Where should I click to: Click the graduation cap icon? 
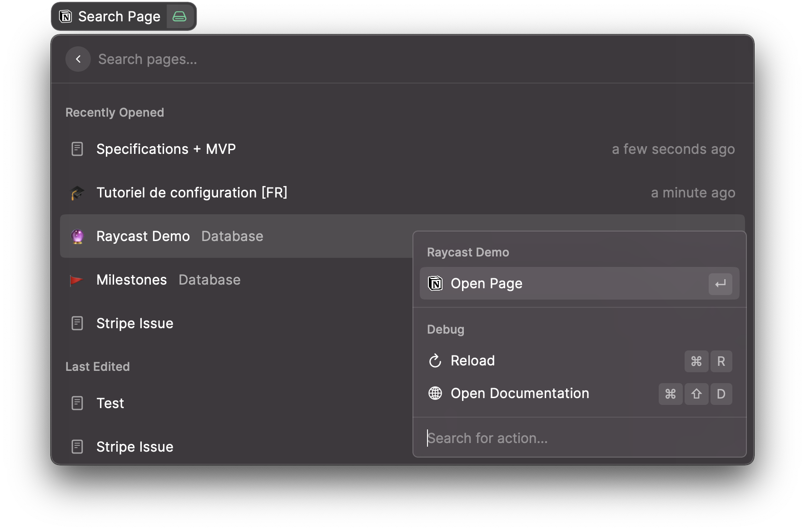click(x=77, y=193)
